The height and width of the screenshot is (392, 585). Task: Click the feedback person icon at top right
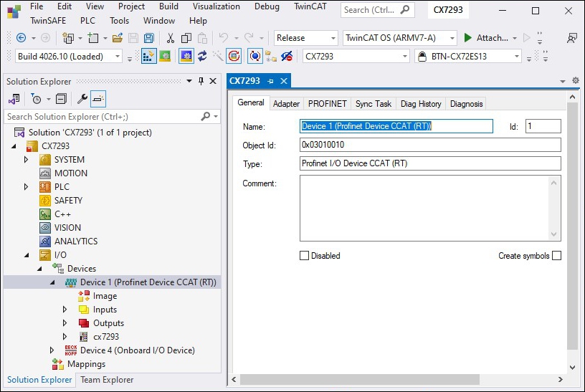click(x=571, y=38)
